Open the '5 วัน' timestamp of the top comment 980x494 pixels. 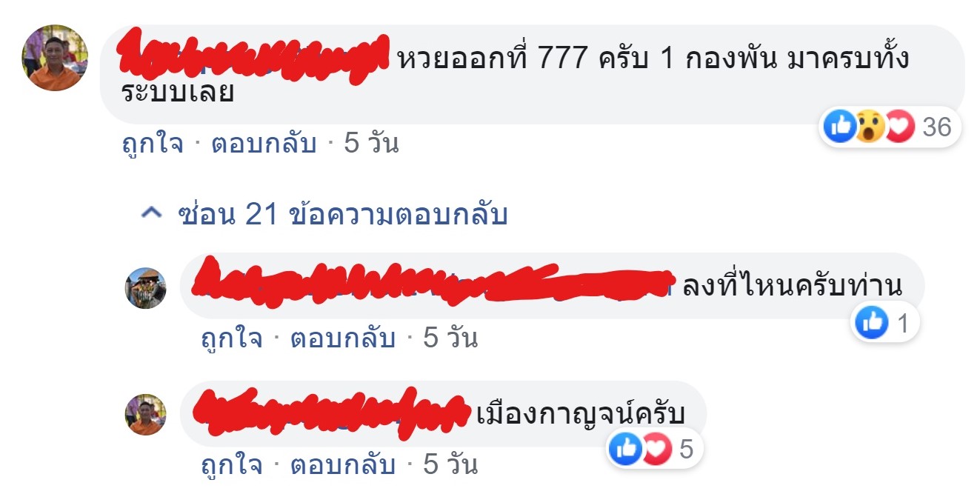point(372,143)
